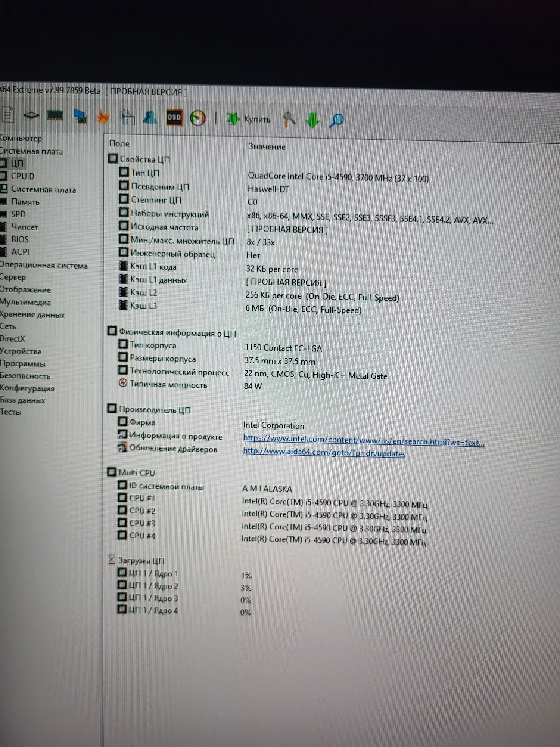The height and width of the screenshot is (747, 560).
Task: Open Сеть category in sidebar
Action: (8, 326)
